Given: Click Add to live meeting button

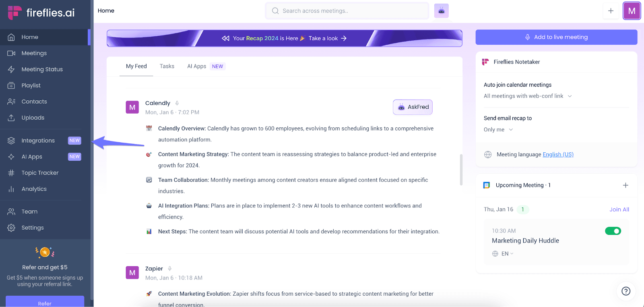Looking at the screenshot, I should tap(556, 37).
